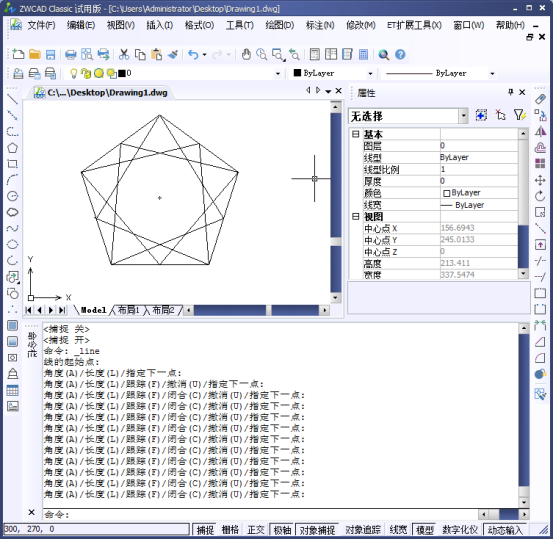
Task: Select the Polygon tool
Action: pos(12,148)
